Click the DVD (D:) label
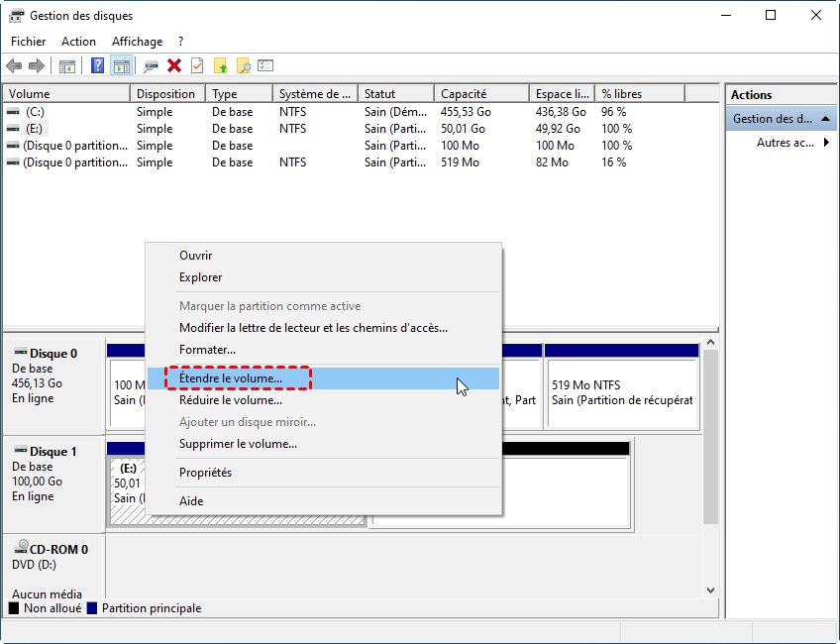Image resolution: width=840 pixels, height=644 pixels. [34, 564]
